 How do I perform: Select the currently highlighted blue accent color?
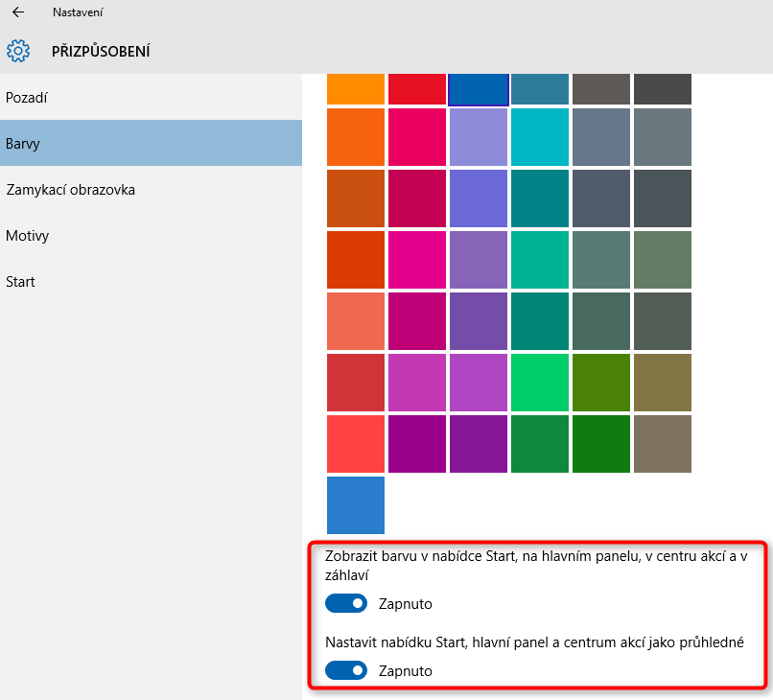pyautogui.click(x=478, y=88)
